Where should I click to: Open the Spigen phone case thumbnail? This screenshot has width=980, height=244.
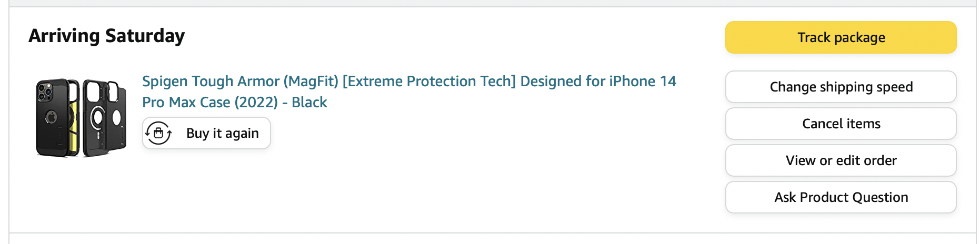pos(81,118)
